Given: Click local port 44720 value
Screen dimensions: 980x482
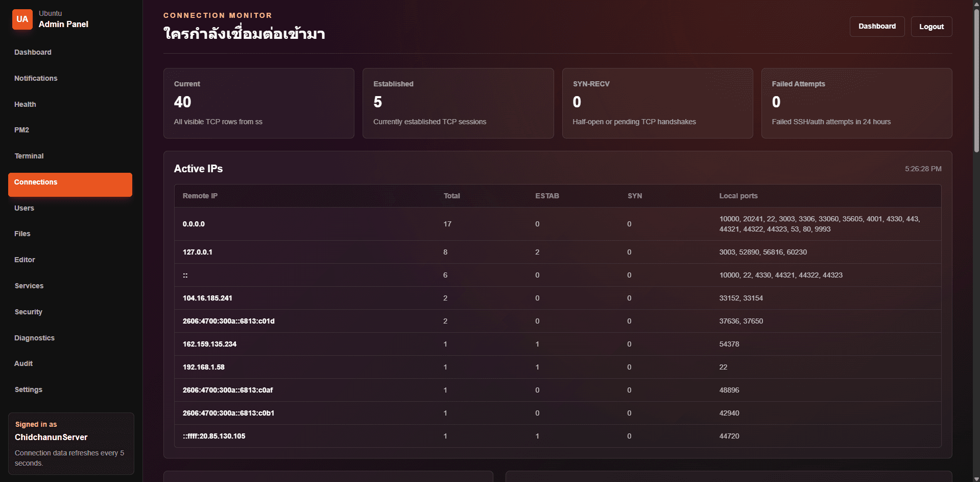Looking at the screenshot, I should 729,436.
